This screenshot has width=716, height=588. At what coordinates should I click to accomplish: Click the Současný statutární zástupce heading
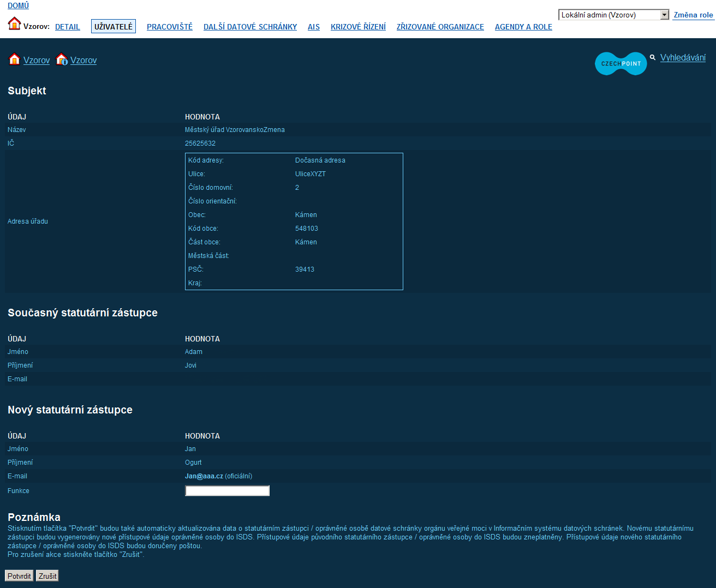click(82, 313)
